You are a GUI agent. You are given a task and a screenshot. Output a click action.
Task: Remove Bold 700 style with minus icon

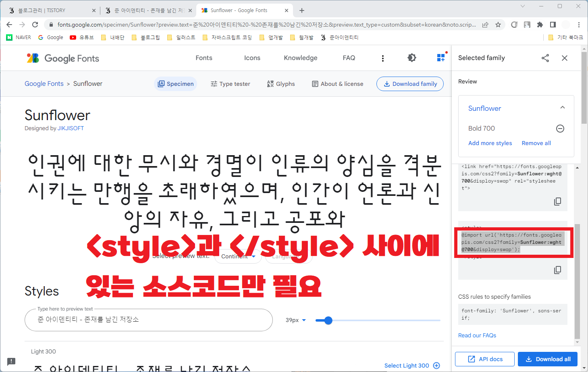coord(560,129)
